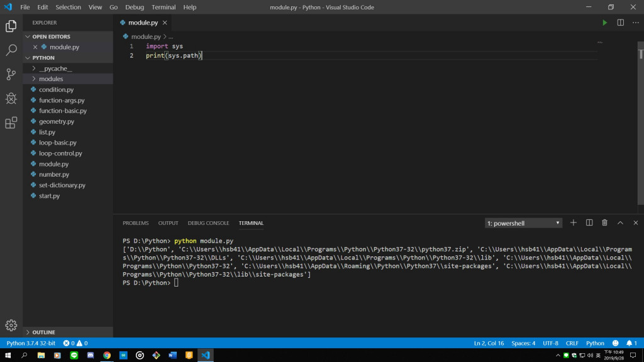Screen dimensions: 644x362
Task: Close the terminal panel
Action: 635,222
